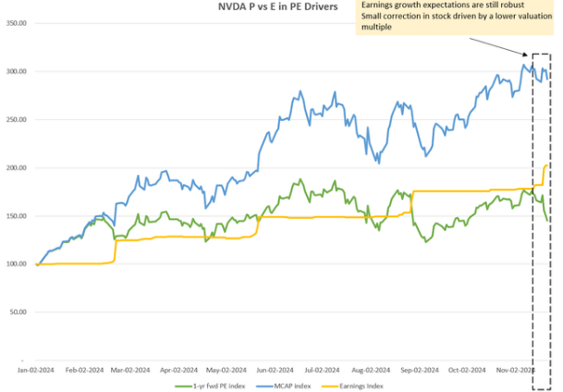This screenshot has width=563, height=392.
Task: Select the '1-yr fwd PE index' legend entry
Action: [x=210, y=386]
